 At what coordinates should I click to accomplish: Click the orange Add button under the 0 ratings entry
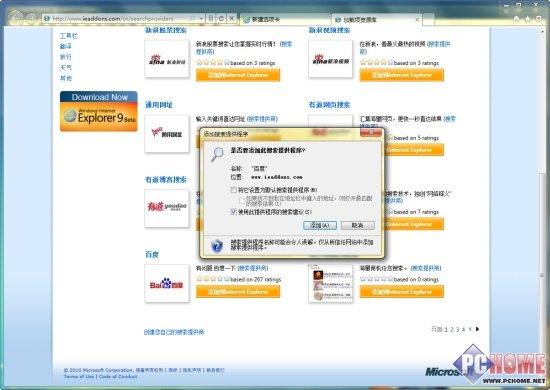402,291
